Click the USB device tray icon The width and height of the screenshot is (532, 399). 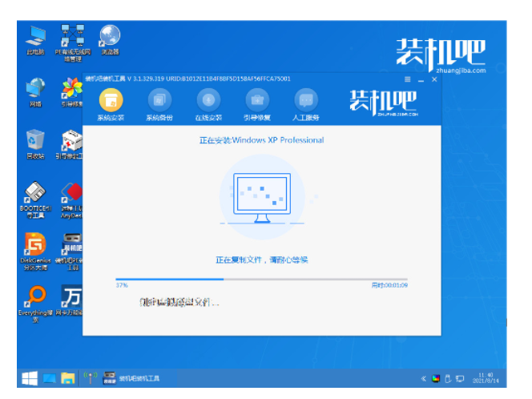click(x=448, y=379)
